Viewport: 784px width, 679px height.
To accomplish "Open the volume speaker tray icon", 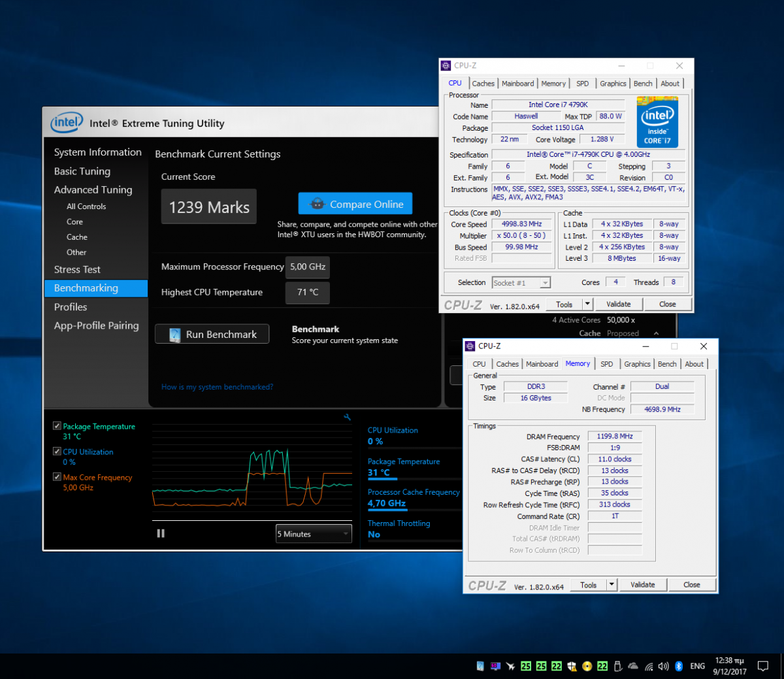I will pos(664,667).
